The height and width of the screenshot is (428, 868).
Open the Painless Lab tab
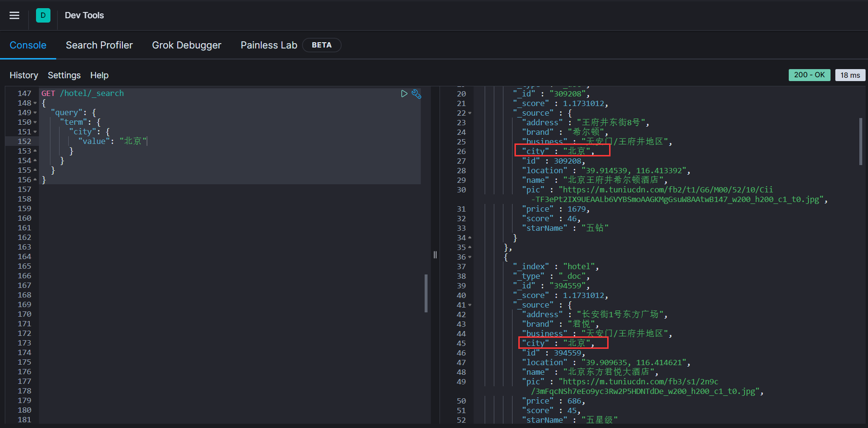pos(269,45)
